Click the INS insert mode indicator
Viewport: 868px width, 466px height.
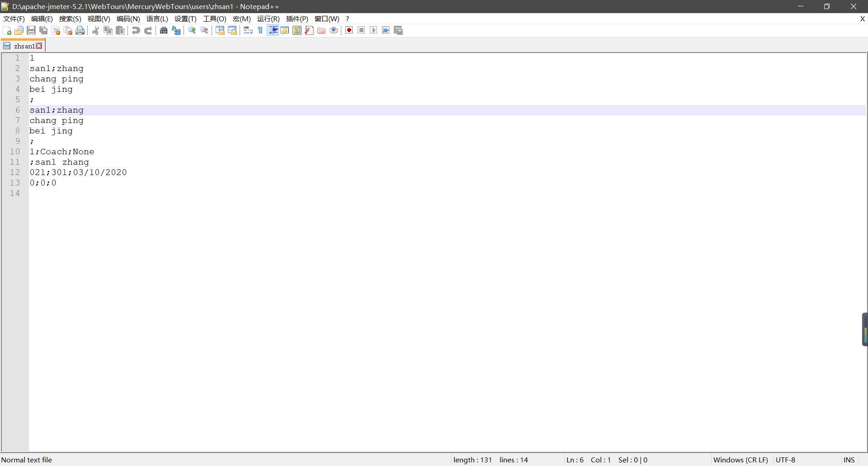(x=849, y=460)
